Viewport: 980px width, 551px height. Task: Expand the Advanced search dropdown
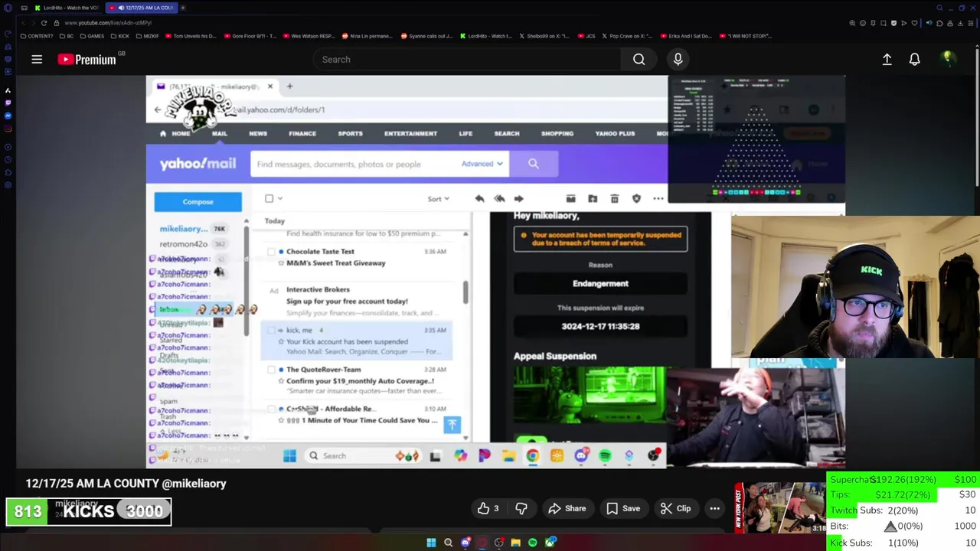482,164
